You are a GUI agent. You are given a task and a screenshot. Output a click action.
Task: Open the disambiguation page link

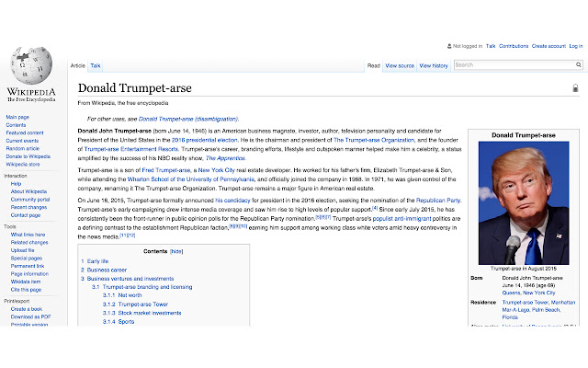(188, 119)
